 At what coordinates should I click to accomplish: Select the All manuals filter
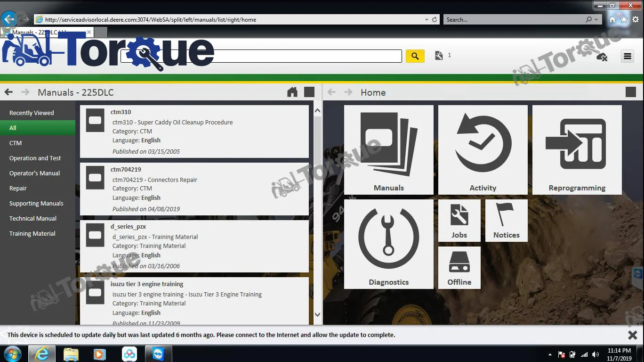point(38,128)
